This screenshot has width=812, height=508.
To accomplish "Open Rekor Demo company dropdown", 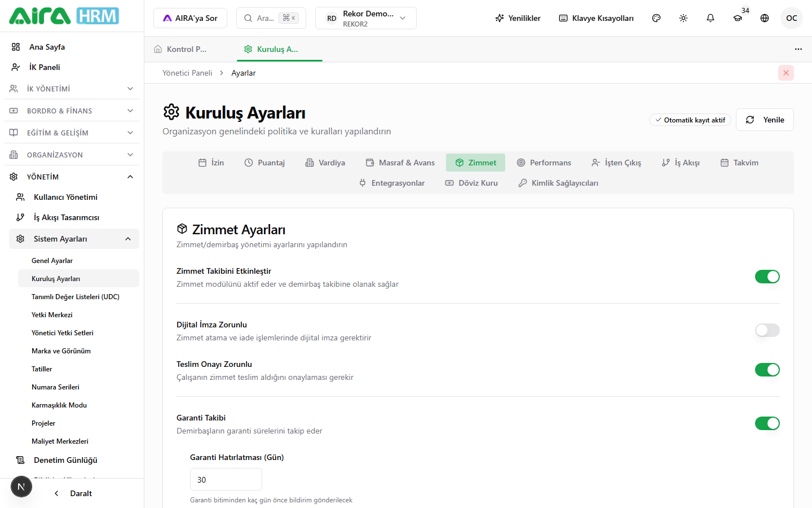I will point(366,18).
